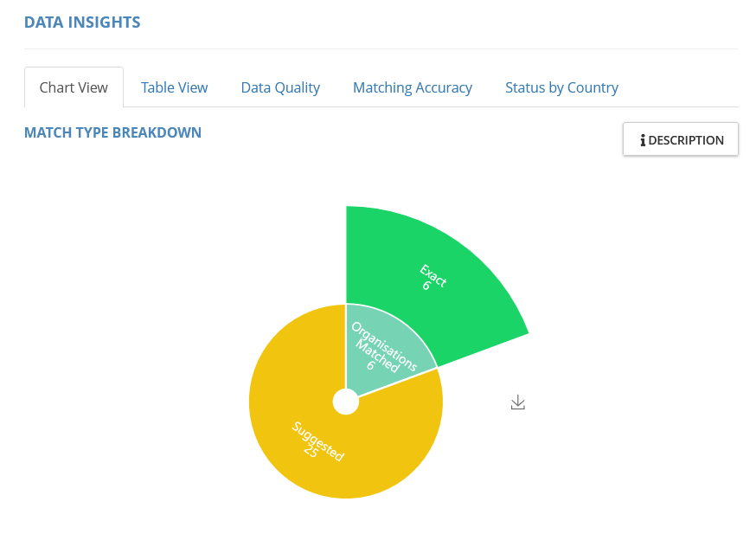Switch to the Table View tab

point(174,87)
